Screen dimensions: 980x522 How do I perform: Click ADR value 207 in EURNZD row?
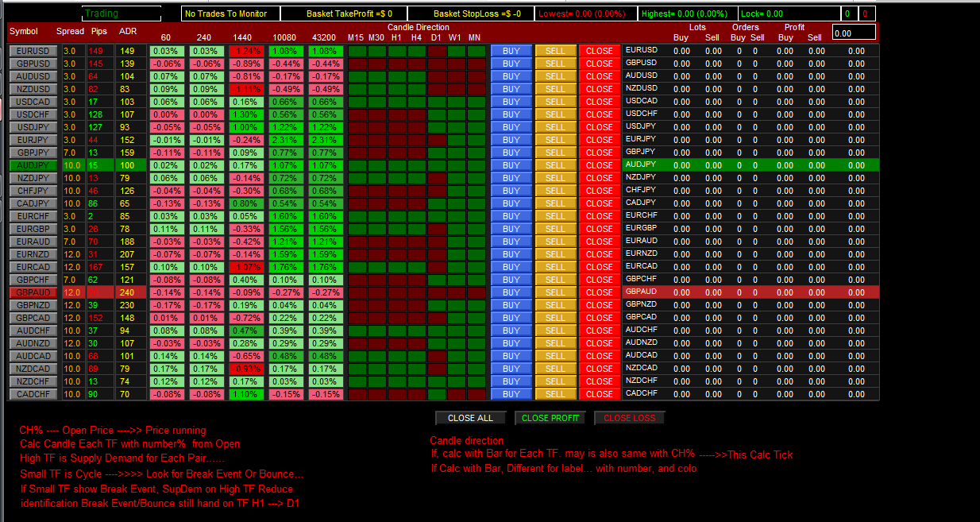(127, 254)
